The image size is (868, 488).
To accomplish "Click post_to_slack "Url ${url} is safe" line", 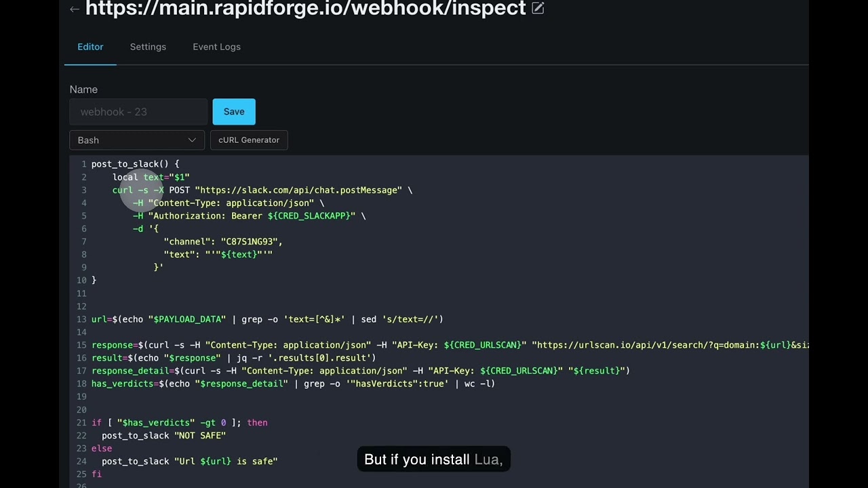I will pos(190,462).
